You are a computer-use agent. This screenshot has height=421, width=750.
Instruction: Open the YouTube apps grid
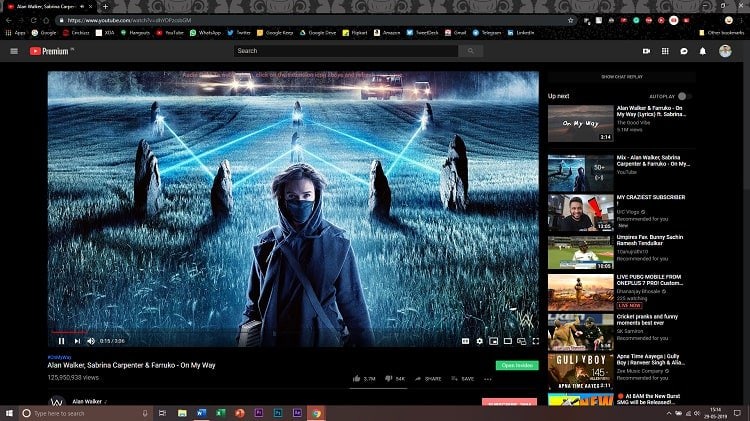pos(665,51)
